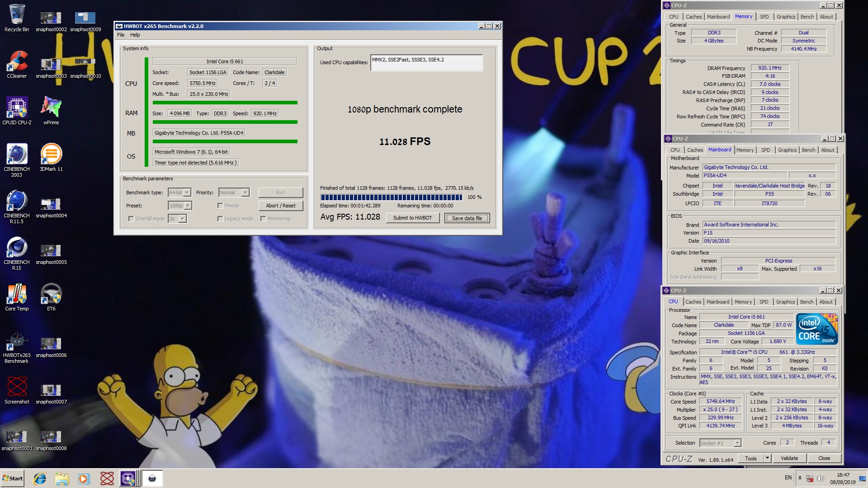
Task: Open snaphsot0001 desktop file
Action: [17, 440]
